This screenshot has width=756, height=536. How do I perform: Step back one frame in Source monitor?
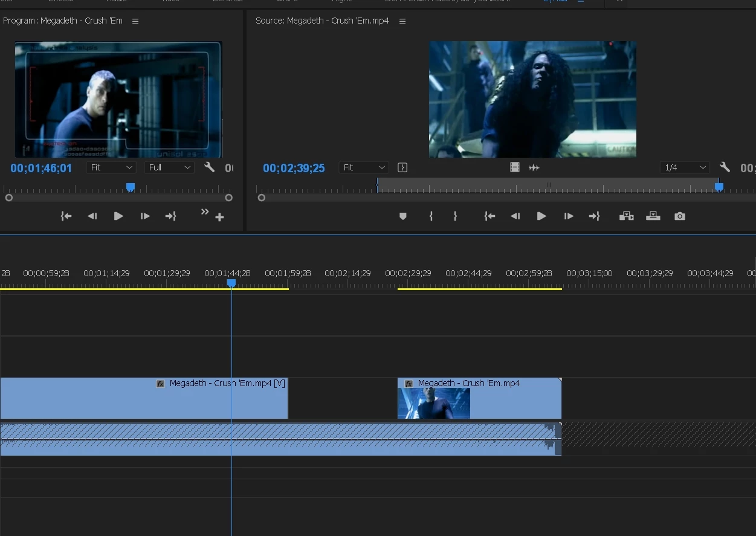pyautogui.click(x=515, y=216)
